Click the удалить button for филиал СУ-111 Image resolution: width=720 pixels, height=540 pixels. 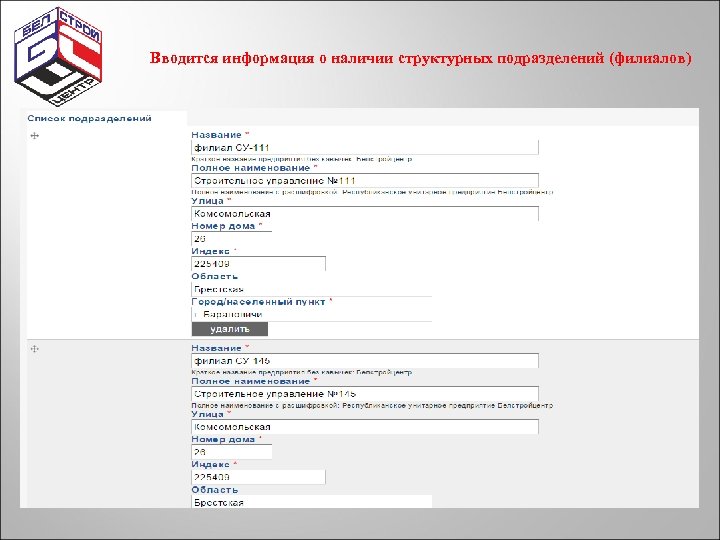(230, 329)
